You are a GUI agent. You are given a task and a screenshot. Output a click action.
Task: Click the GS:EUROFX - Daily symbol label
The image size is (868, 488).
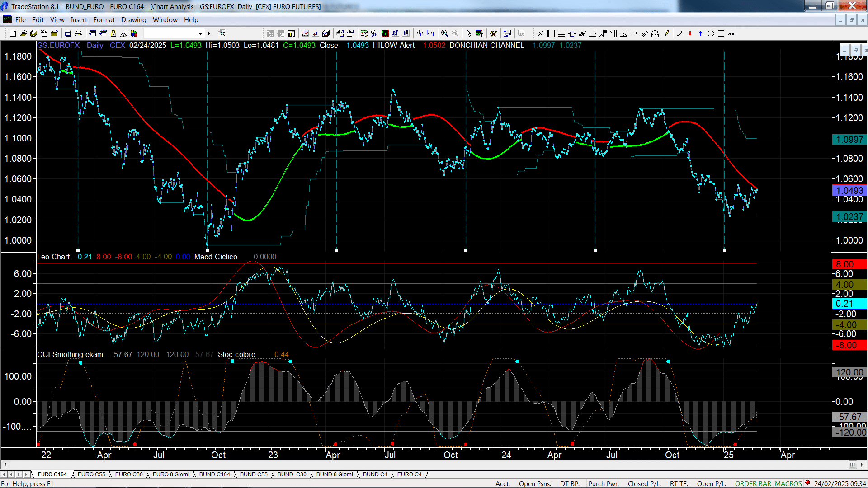[x=70, y=45]
